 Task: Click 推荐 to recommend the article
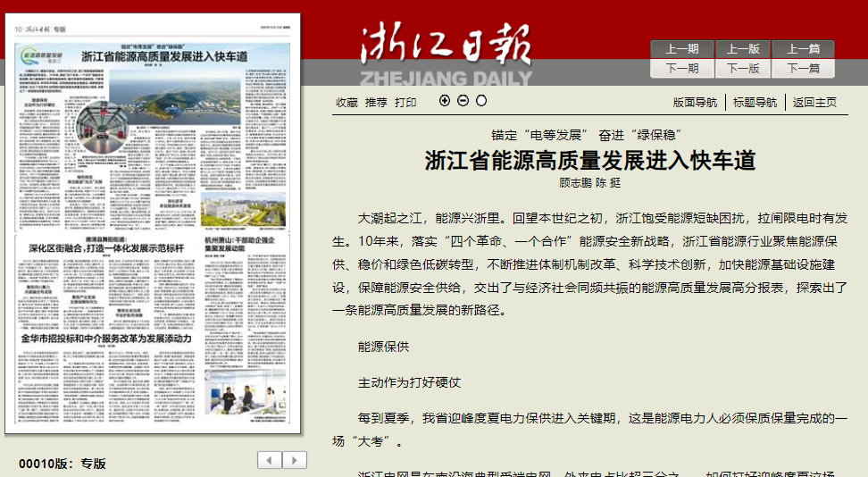(x=376, y=103)
